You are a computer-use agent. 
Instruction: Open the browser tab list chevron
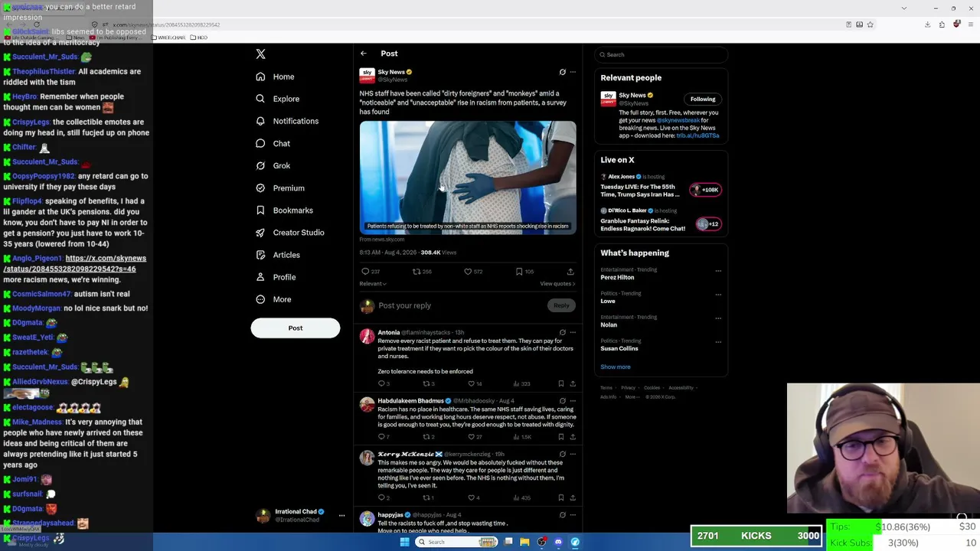coord(904,8)
